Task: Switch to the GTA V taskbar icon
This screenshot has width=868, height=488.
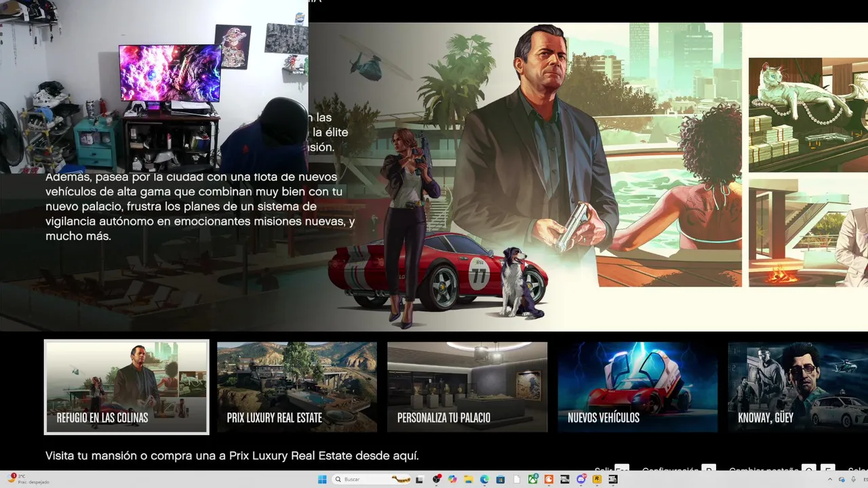Action: tap(612, 479)
